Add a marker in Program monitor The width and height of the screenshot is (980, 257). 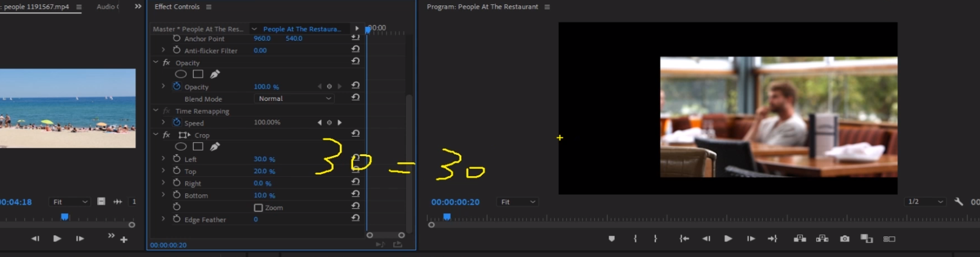tap(612, 239)
